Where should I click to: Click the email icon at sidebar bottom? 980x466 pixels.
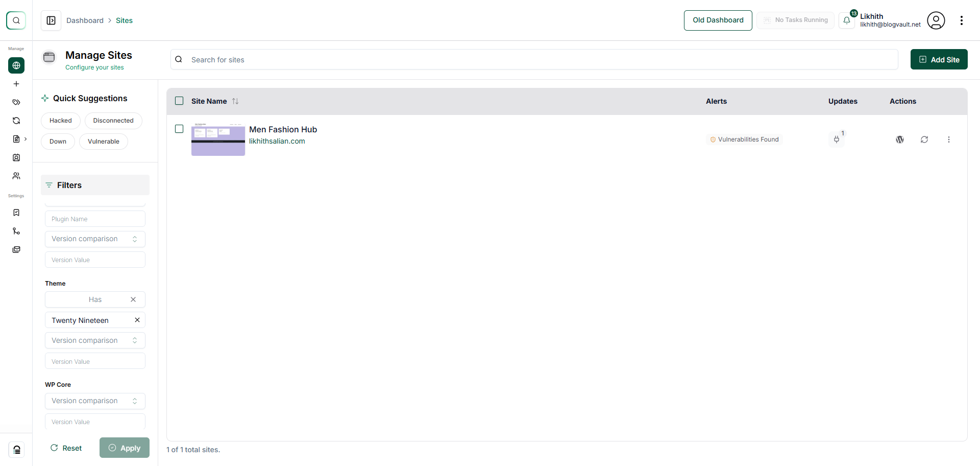click(x=16, y=249)
